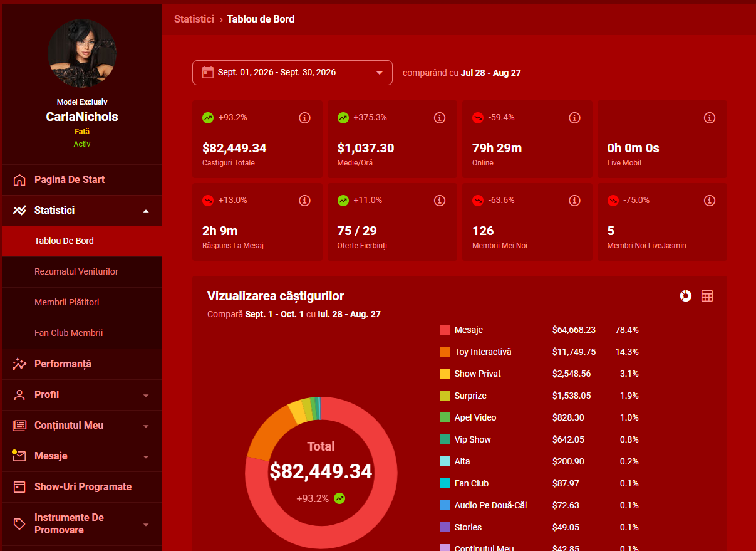Click the Stories purple legend swatch
The height and width of the screenshot is (551, 756).
(445, 527)
